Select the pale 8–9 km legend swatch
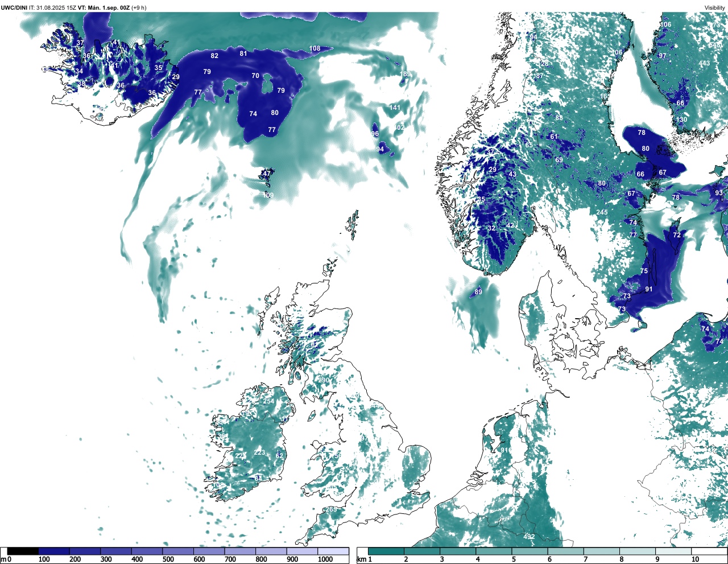The height and width of the screenshot is (564, 728). 638,551
